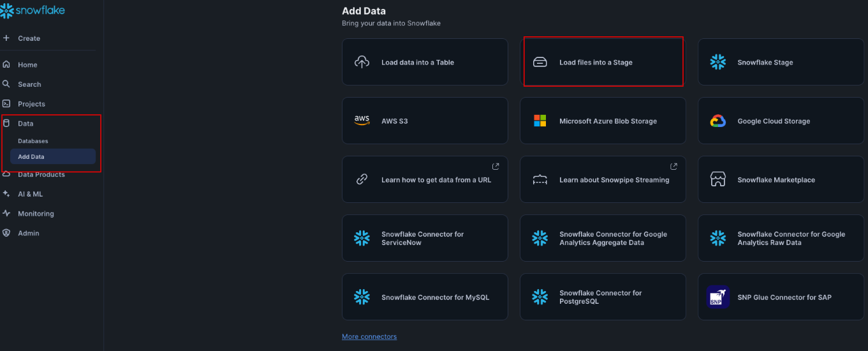Click the Snowflake Stage snowflake icon
The width and height of the screenshot is (868, 351).
coord(718,63)
